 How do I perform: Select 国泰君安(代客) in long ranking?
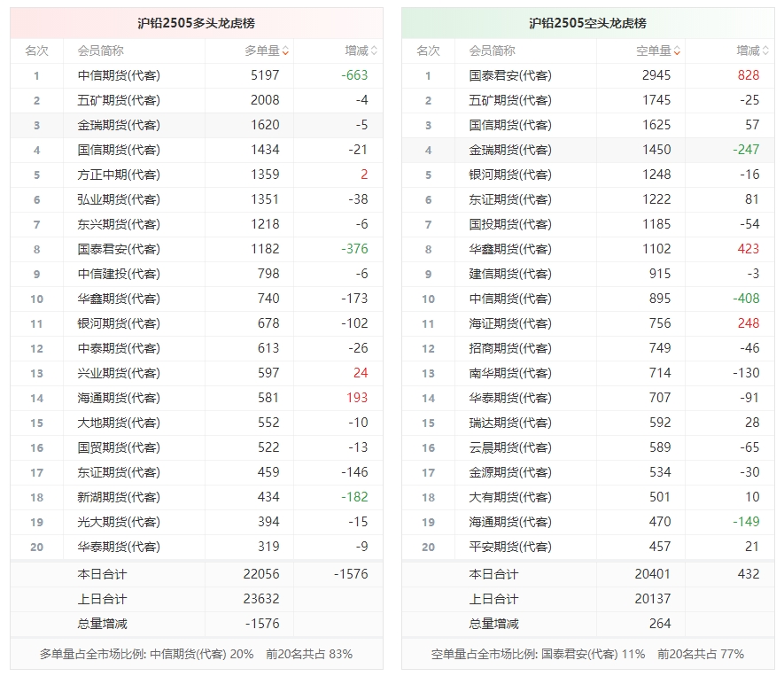click(x=119, y=249)
